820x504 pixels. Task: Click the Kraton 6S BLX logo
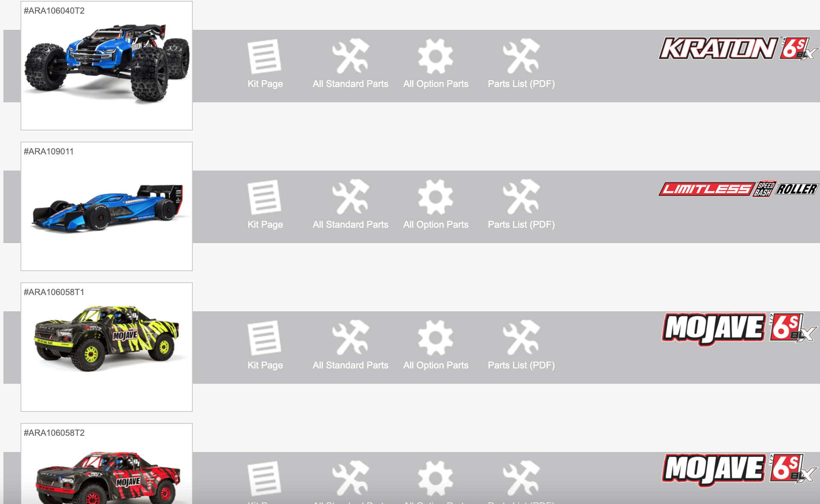738,48
